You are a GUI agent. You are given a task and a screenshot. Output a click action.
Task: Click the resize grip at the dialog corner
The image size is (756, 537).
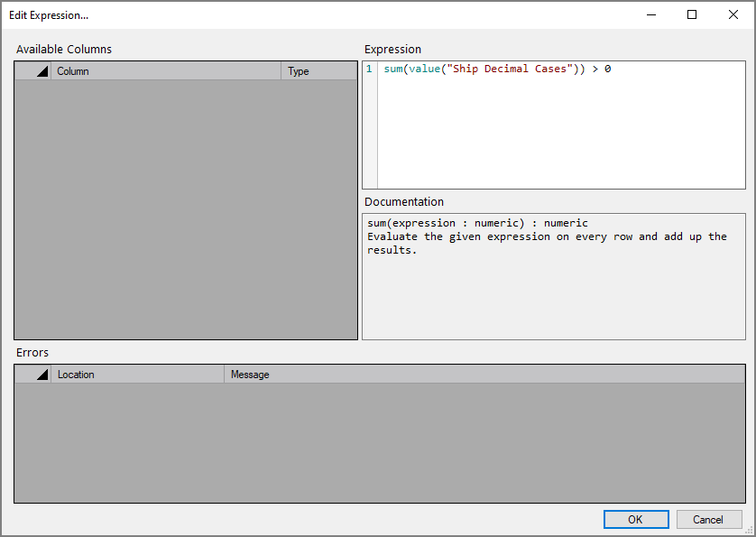[749, 532]
